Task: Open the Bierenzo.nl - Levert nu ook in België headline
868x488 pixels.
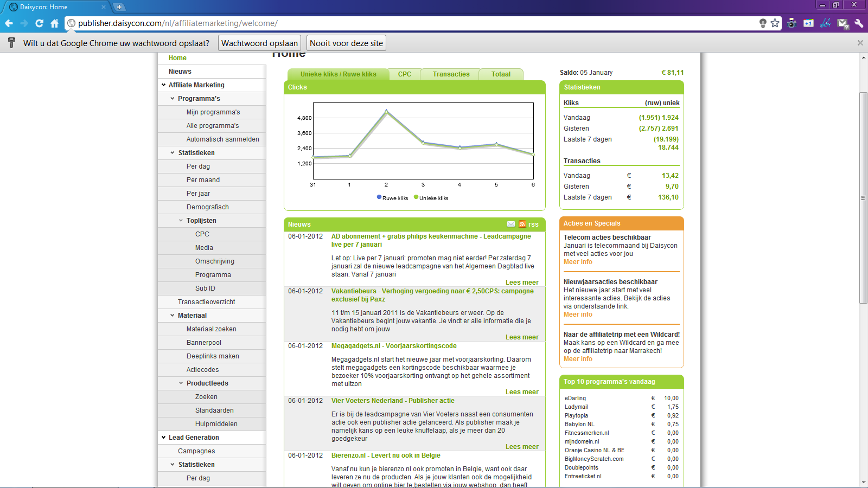Action: point(386,455)
